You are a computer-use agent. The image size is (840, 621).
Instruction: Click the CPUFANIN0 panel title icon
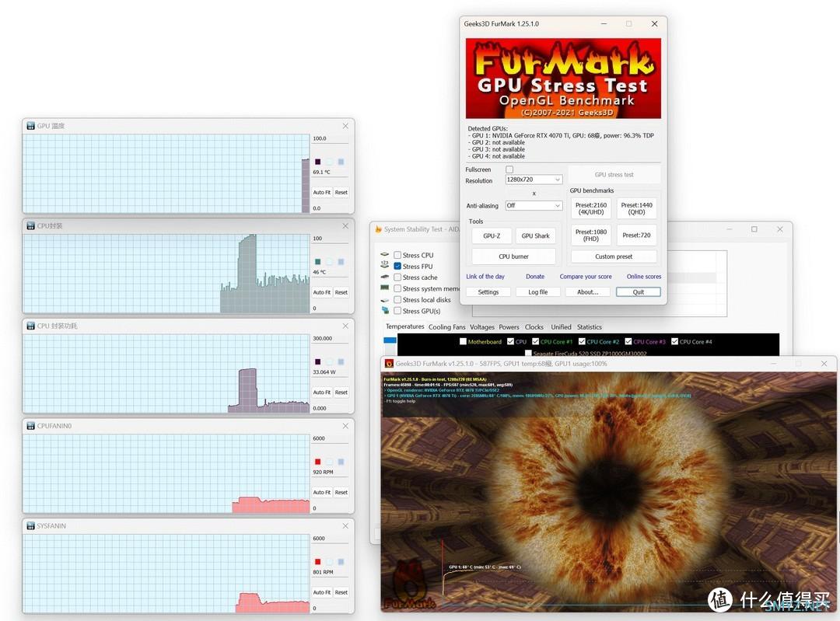point(31,426)
